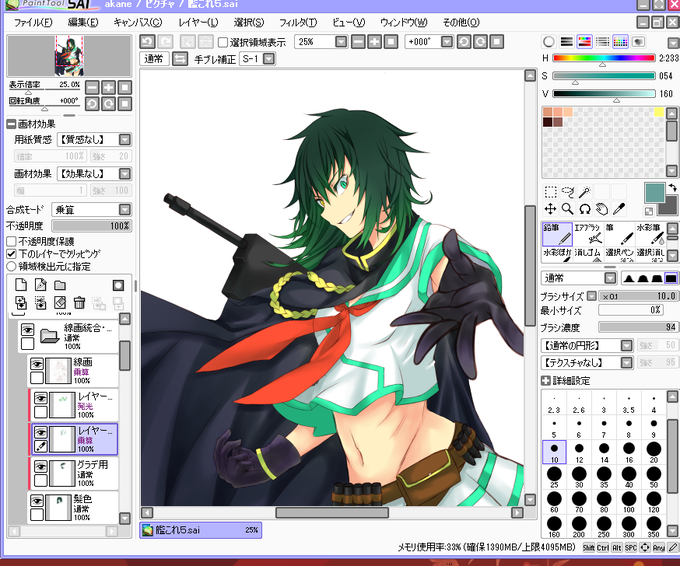
Task: Choose the 筆 brush tool
Action: click(x=620, y=234)
